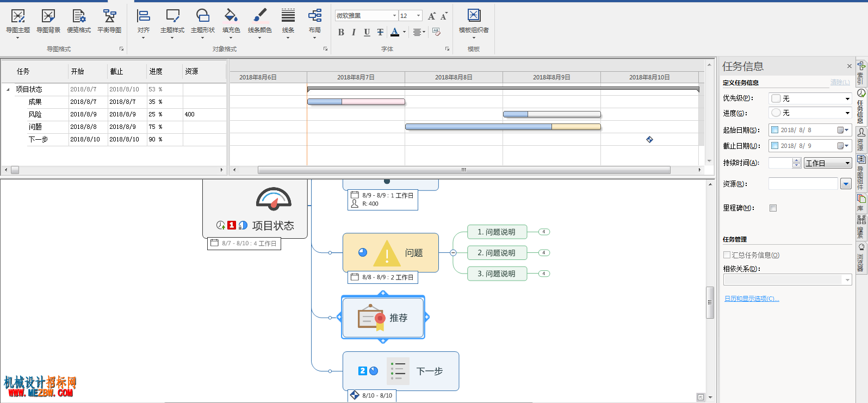Open the 导图主题 (map theme) tool
The image size is (868, 403).
(18, 22)
